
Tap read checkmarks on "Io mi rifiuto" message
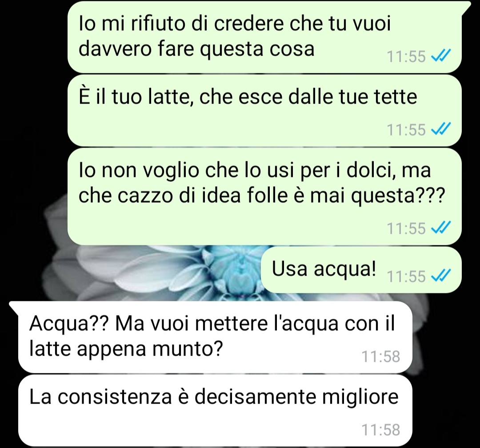(441, 56)
